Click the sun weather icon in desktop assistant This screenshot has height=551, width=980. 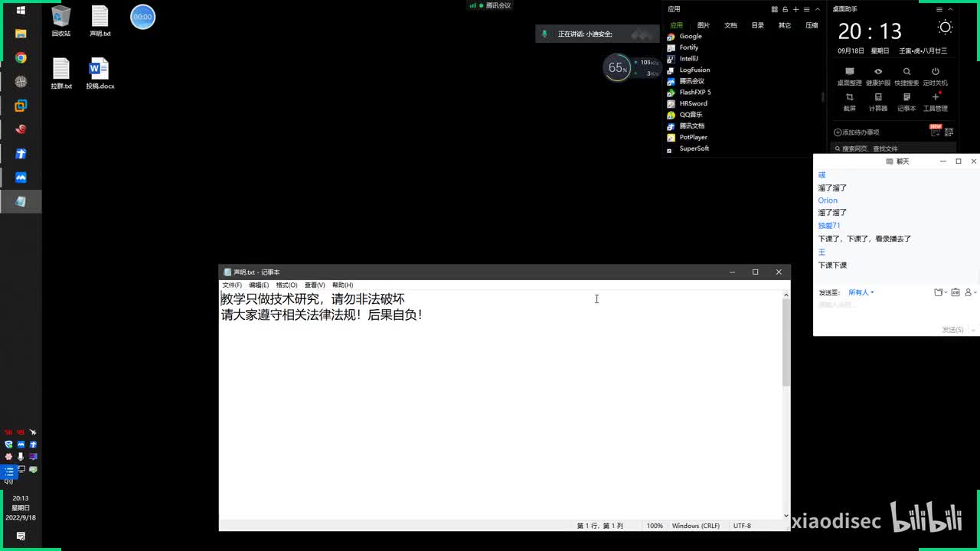[x=945, y=28]
